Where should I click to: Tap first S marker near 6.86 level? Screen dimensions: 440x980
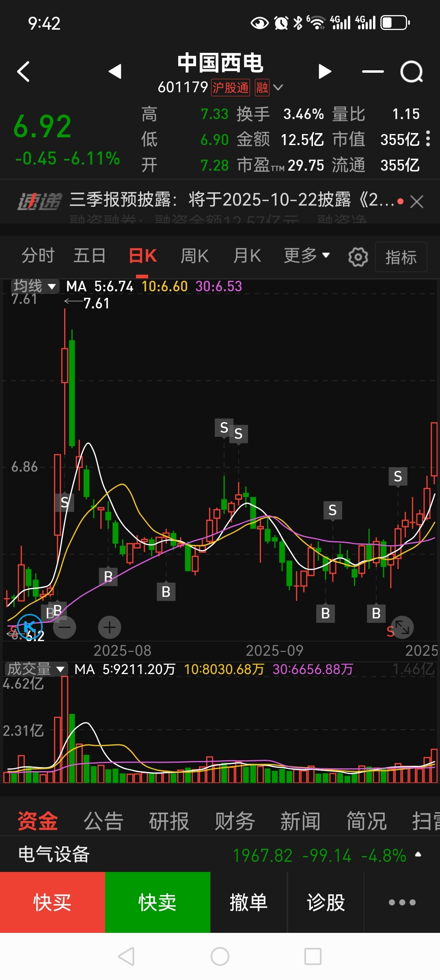65,502
